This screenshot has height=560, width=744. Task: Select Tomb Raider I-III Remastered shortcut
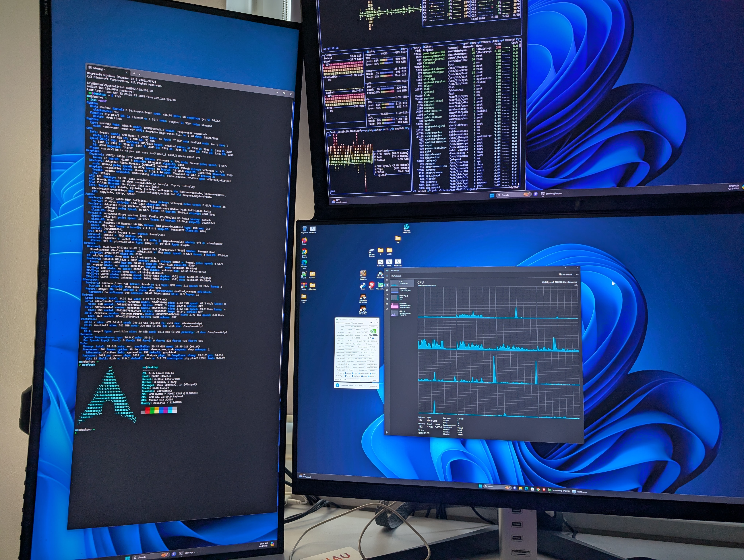(x=363, y=298)
